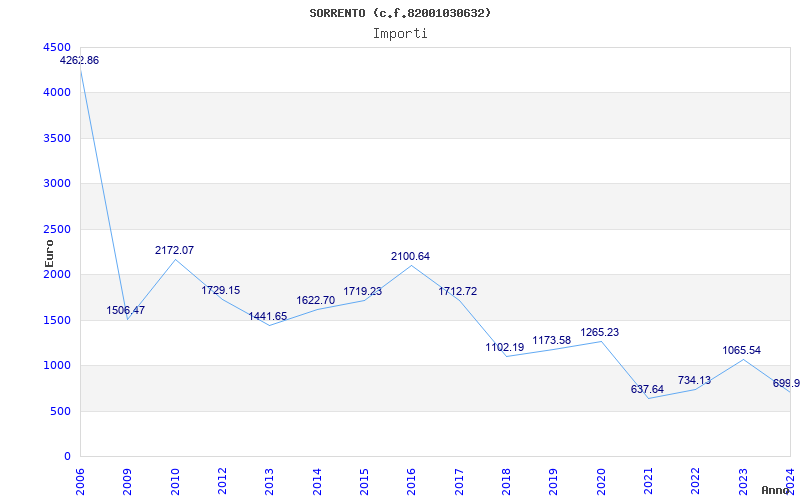The width and height of the screenshot is (800, 500).
Task: Click the Importi subtitle
Action: (400, 34)
